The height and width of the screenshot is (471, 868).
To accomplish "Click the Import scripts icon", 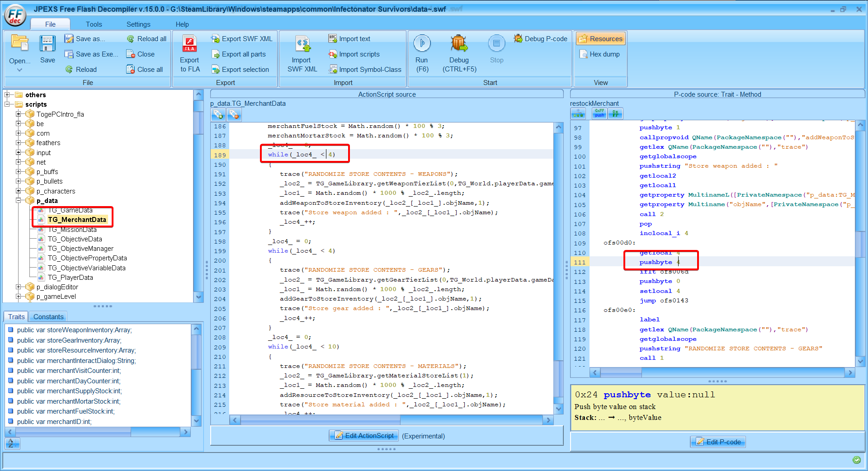I will [x=333, y=54].
